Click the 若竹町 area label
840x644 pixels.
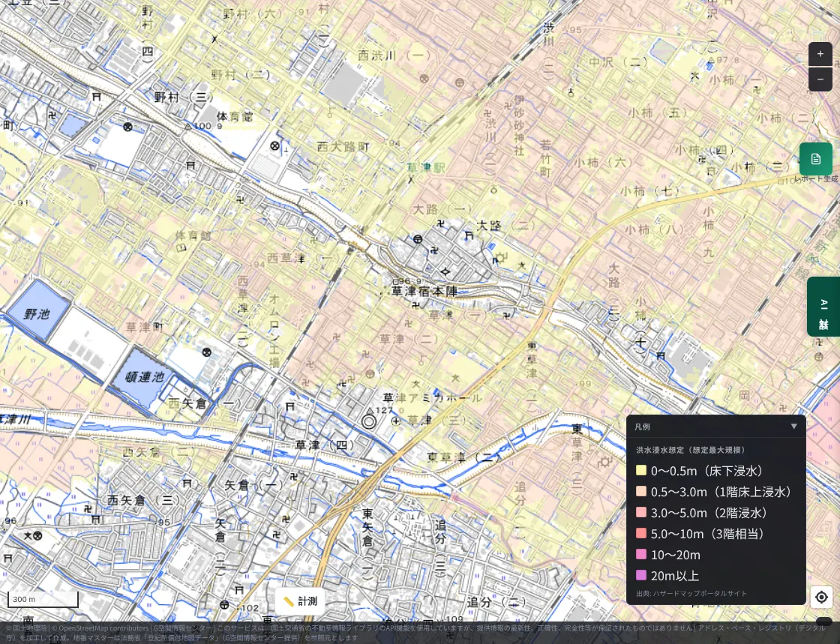pyautogui.click(x=545, y=158)
